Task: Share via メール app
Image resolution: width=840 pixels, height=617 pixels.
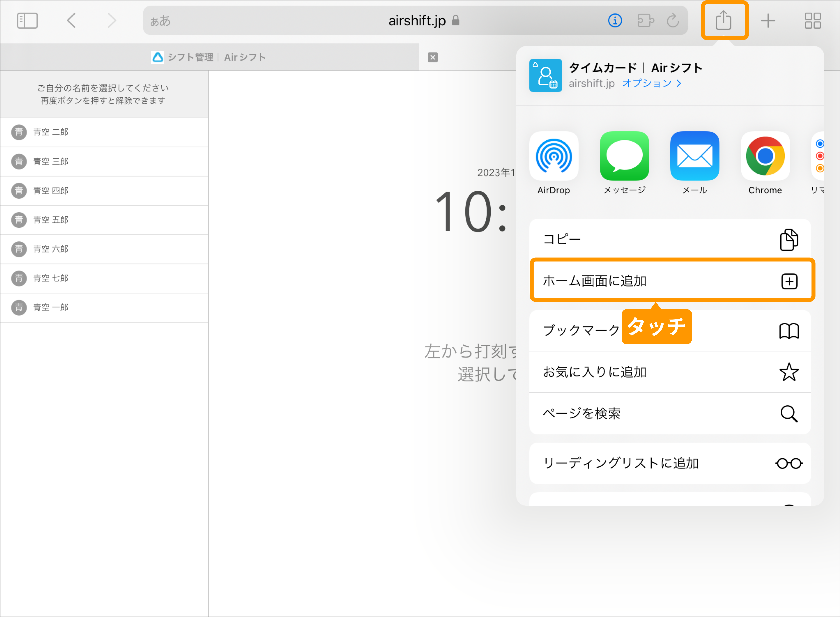Action: click(695, 163)
